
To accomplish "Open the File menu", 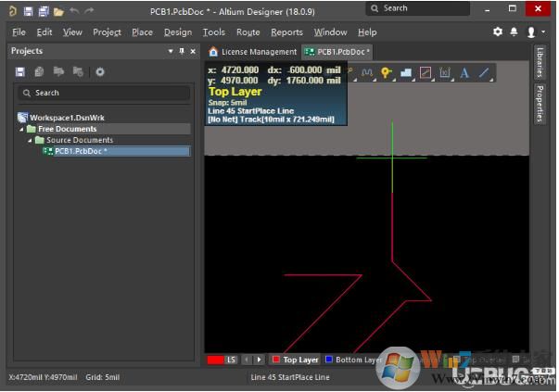I will (19, 32).
